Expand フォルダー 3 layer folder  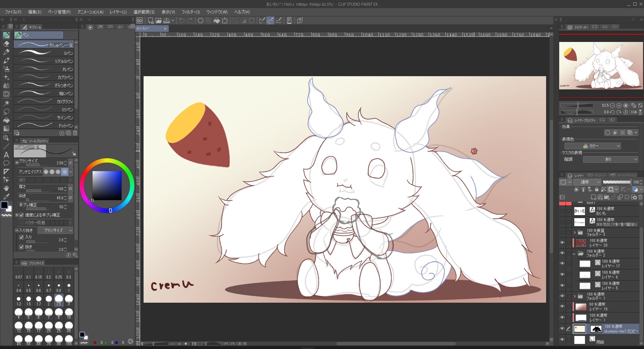click(575, 232)
